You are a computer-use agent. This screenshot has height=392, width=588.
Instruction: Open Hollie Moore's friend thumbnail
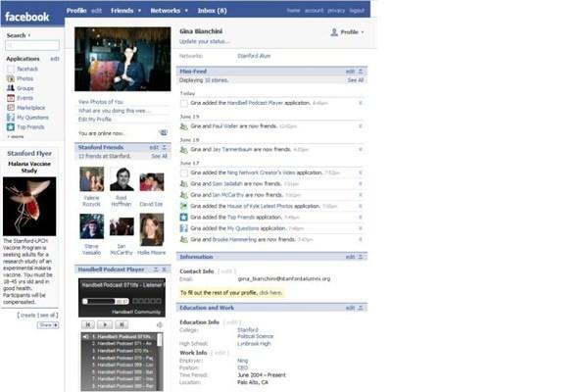point(152,229)
